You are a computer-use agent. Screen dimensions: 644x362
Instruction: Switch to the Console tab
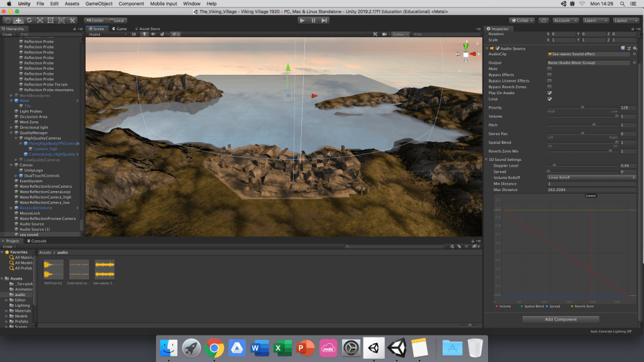tap(38, 241)
